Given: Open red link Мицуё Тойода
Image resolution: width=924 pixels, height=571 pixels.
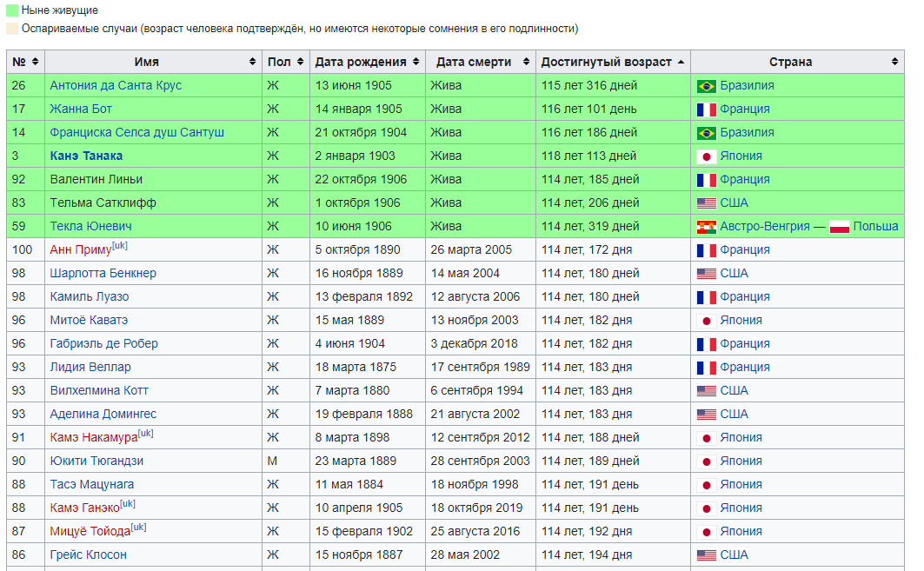Looking at the screenshot, I should [x=90, y=532].
